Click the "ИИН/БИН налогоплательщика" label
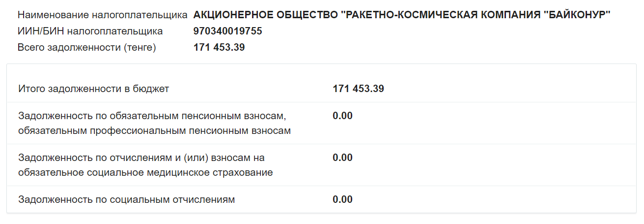Image resolution: width=644 pixels, height=224 pixels. pos(90,32)
